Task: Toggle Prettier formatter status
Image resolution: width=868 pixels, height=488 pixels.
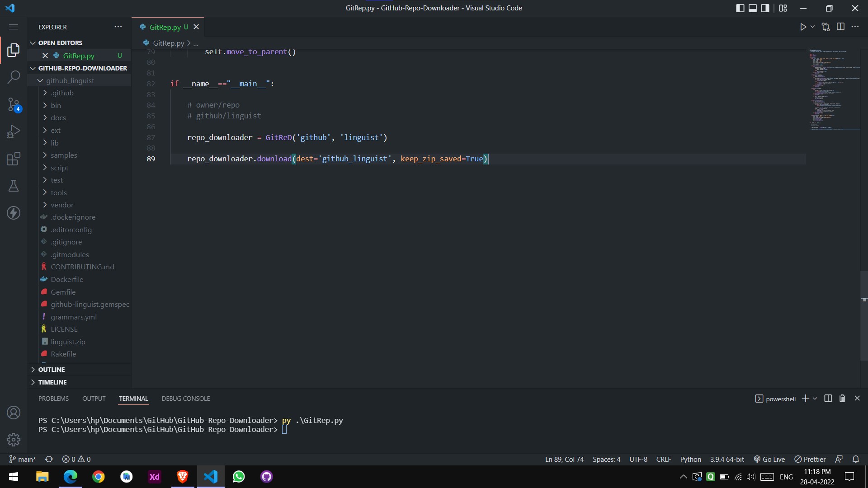Action: pyautogui.click(x=810, y=459)
